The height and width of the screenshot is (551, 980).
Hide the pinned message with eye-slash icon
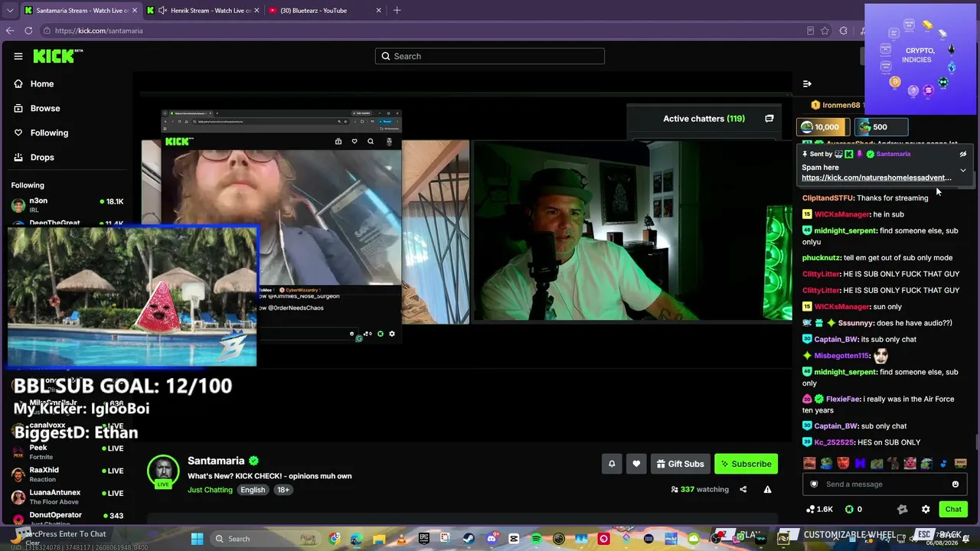963,154
